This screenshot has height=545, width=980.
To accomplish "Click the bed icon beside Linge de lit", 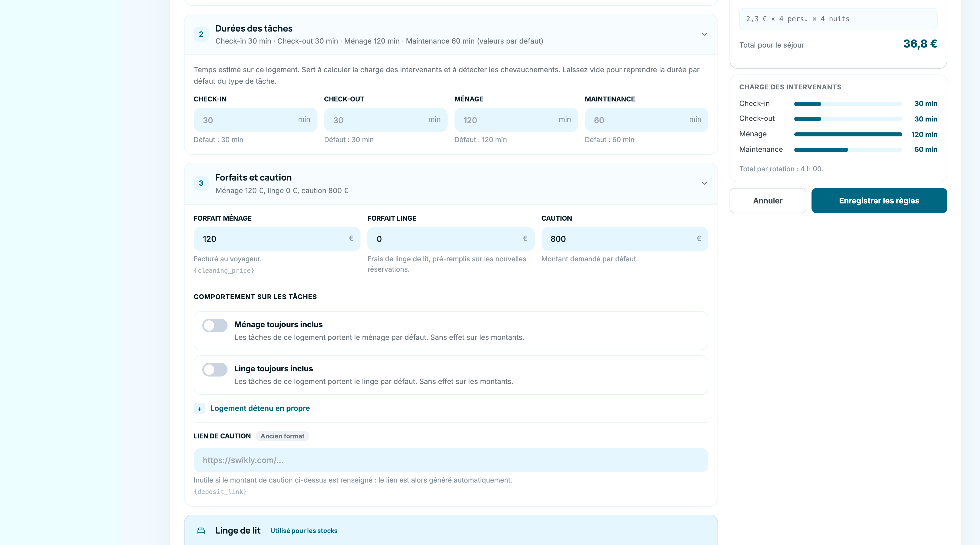I will click(201, 531).
